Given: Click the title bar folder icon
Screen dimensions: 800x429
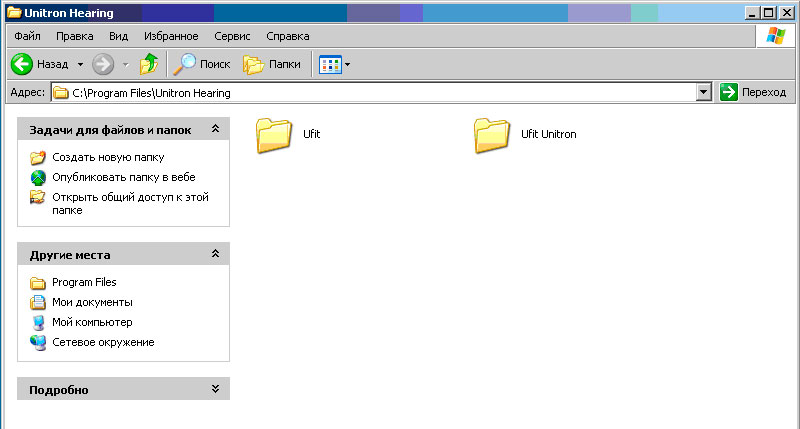Looking at the screenshot, I should (14, 13).
